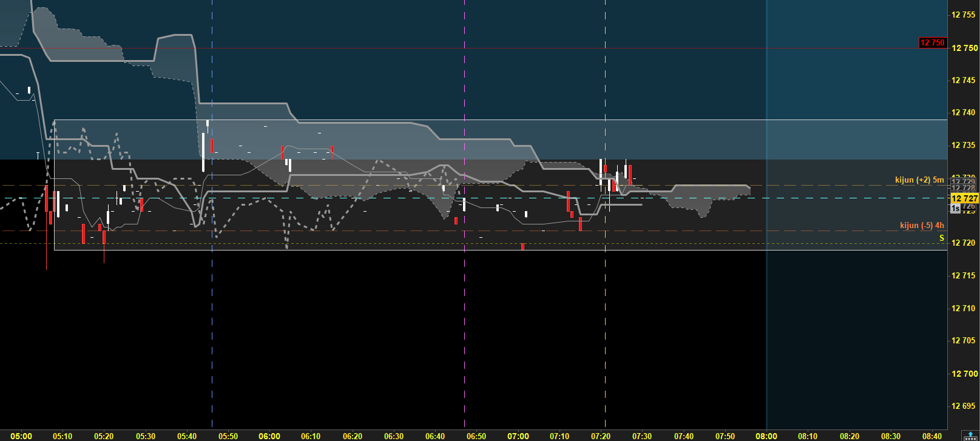Click the 12 700 price axis label

964,374
